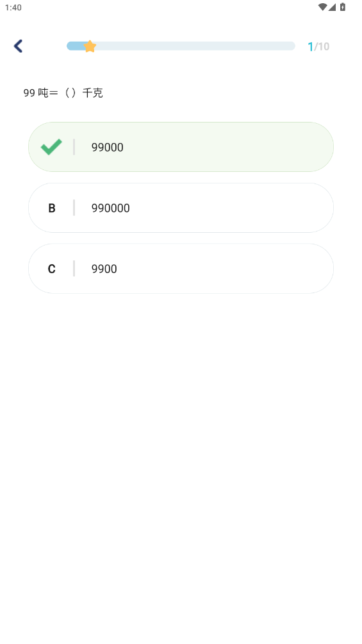Select answer option C
Viewport: 362px width, 644px height.
click(181, 269)
